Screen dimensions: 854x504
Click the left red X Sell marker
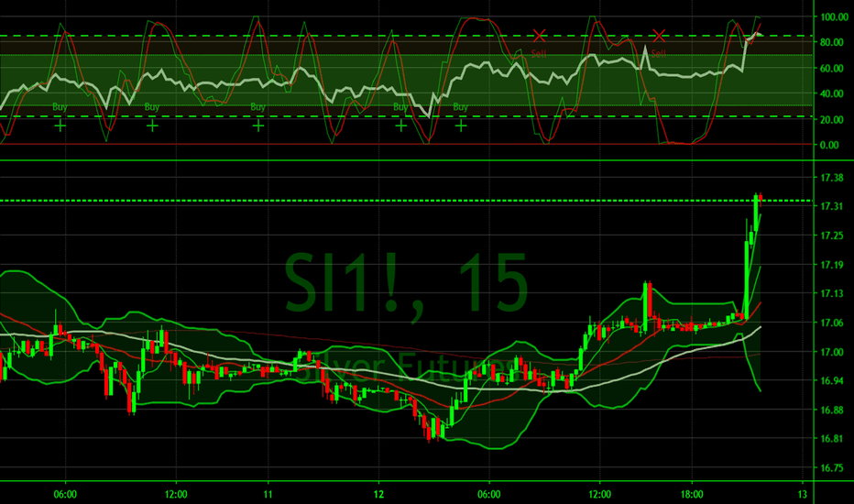click(x=539, y=36)
